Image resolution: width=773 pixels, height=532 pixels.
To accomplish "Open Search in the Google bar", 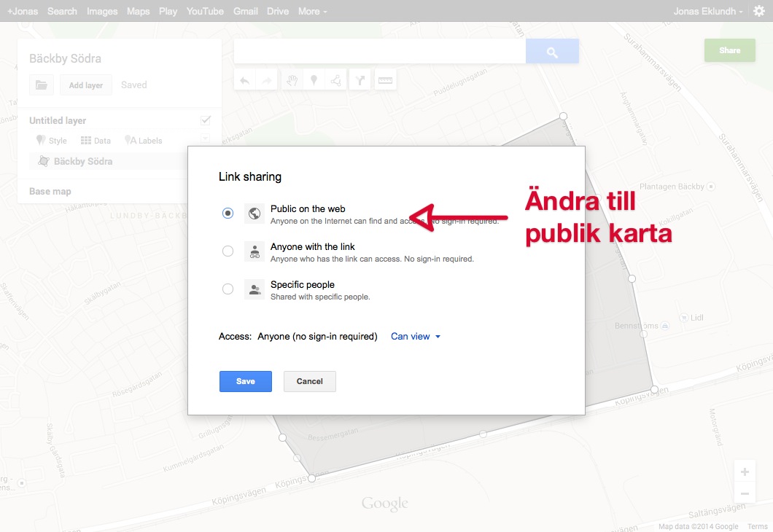I will point(62,11).
